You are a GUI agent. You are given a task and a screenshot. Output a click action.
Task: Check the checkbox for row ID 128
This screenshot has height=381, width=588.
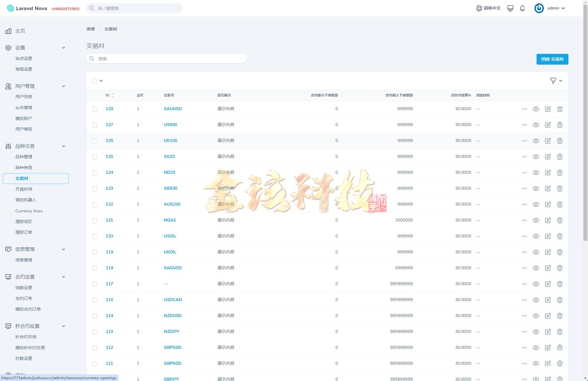pyautogui.click(x=95, y=109)
